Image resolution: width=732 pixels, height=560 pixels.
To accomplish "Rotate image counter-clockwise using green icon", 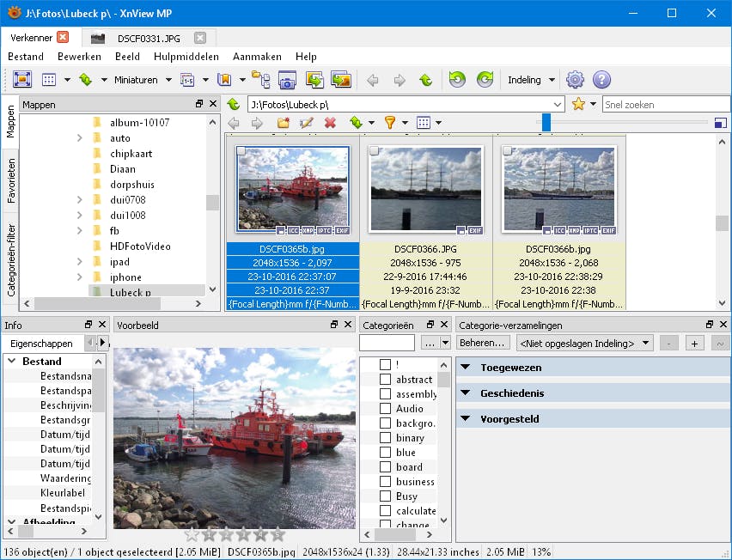I will coord(457,80).
